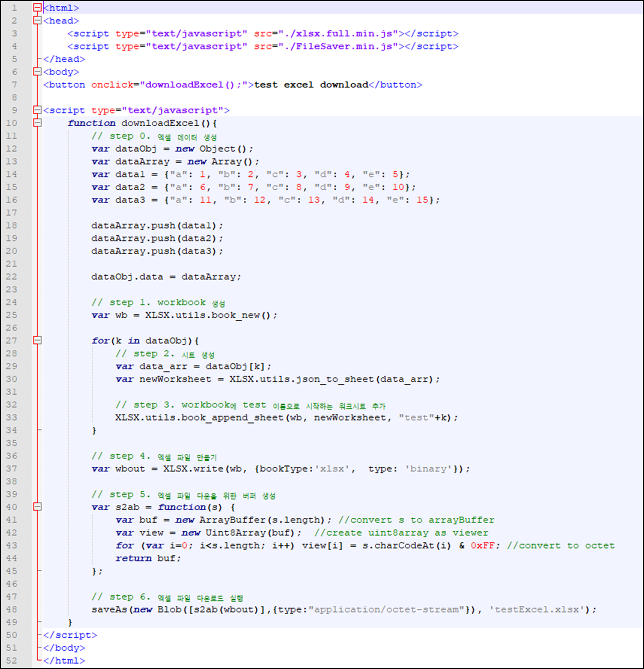Click the "test"+k sheet name argument
Screen dimensions: 644x669
tap(425, 418)
